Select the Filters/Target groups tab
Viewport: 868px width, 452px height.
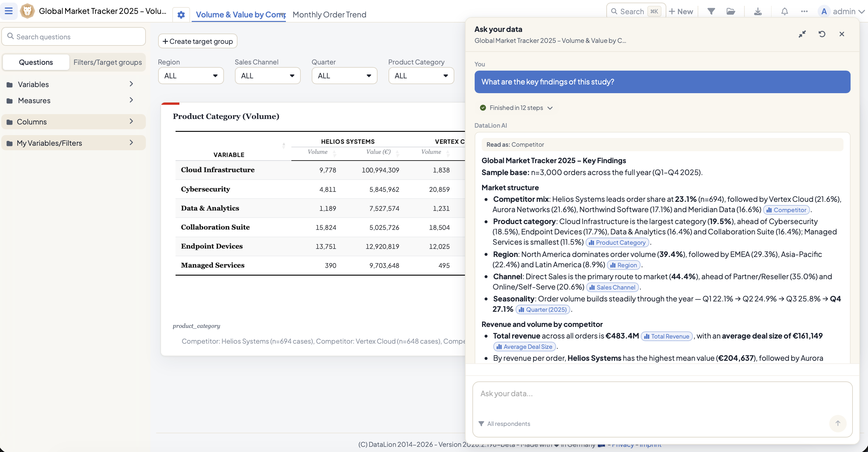(x=107, y=62)
